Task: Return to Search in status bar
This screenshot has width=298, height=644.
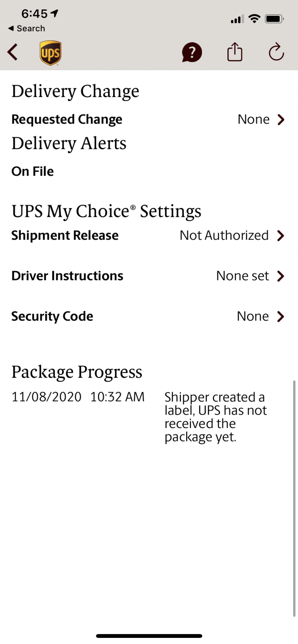Action: click(x=27, y=28)
